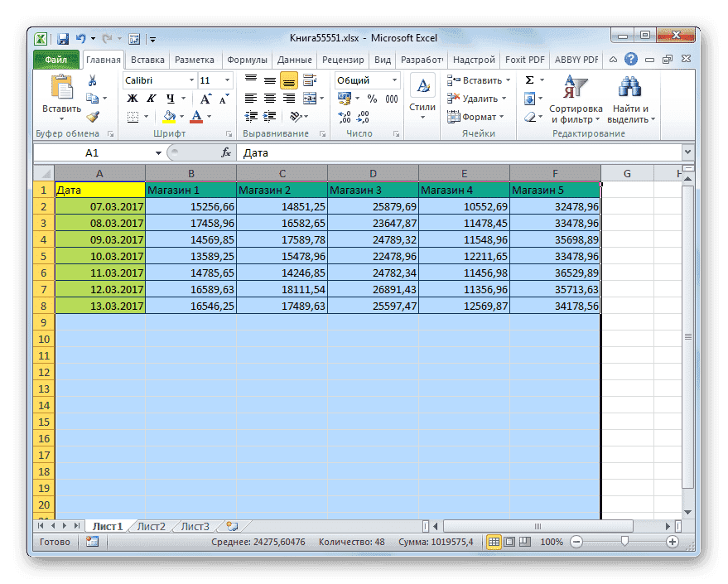Click the AutoSum Σ icon
The height and width of the screenshot is (584, 728).
(528, 80)
